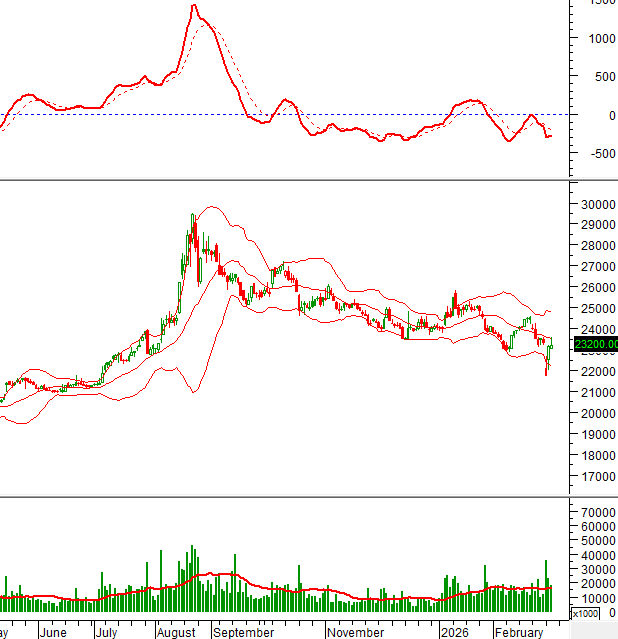The width and height of the screenshot is (618, 639).
Task: Click the August label on the time axis
Action: (177, 632)
